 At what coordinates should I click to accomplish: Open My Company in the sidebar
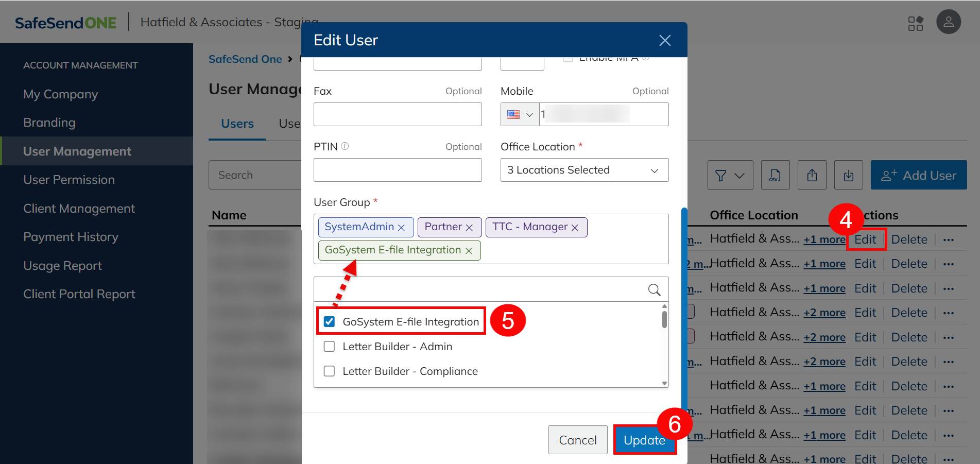pos(61,94)
